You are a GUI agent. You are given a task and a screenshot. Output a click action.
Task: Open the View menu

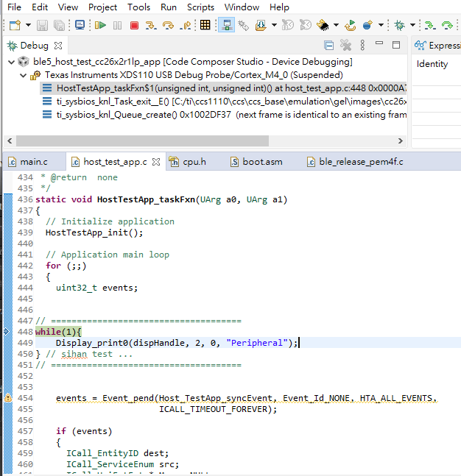68,7
